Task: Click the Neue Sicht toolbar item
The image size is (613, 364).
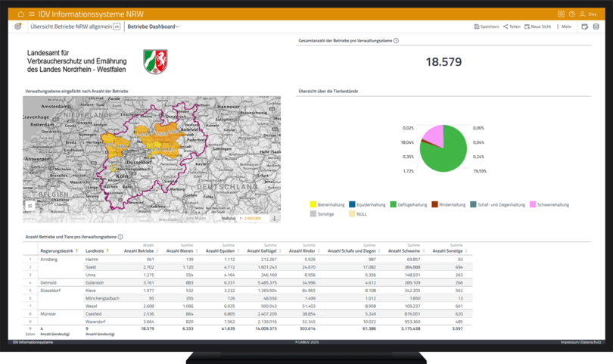Action: click(537, 26)
